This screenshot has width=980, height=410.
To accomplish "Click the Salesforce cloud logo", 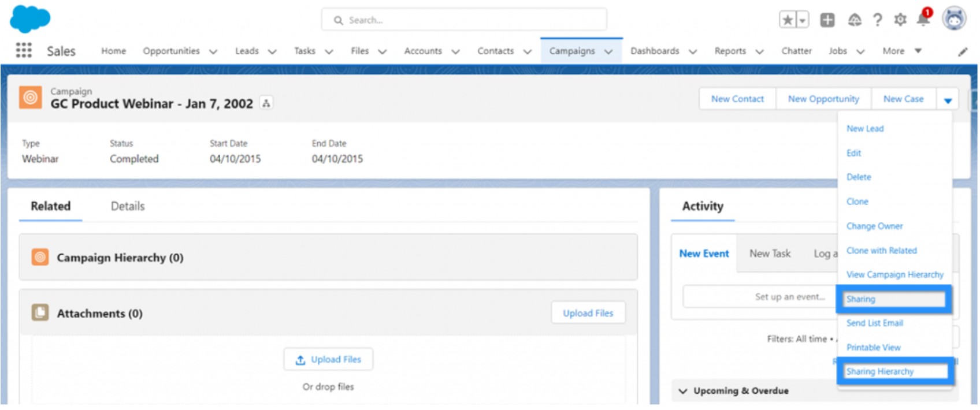I will point(30,18).
